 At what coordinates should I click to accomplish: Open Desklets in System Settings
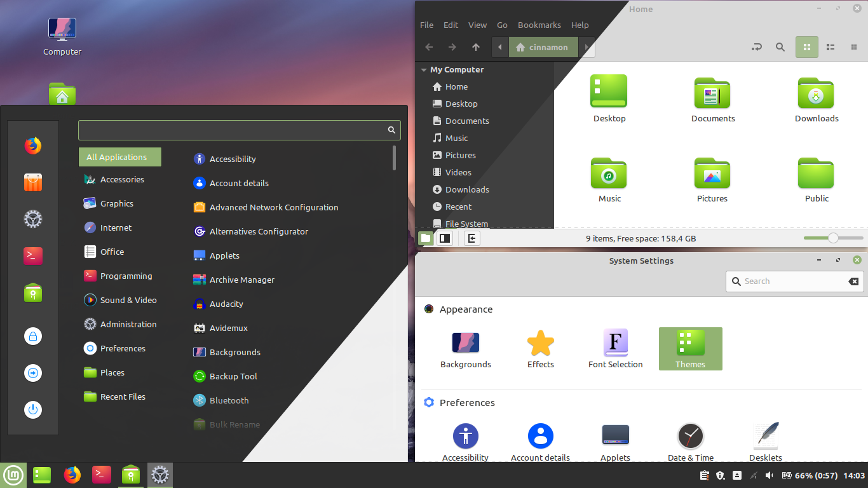(766, 442)
